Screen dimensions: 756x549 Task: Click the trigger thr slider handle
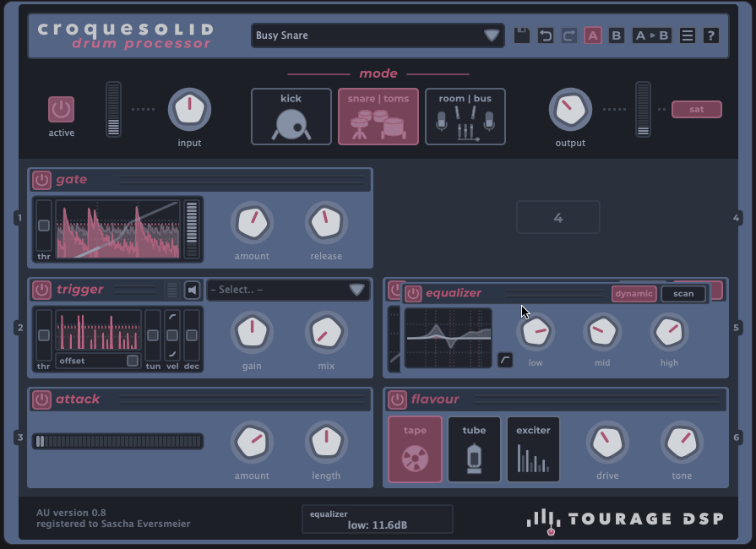point(44,335)
